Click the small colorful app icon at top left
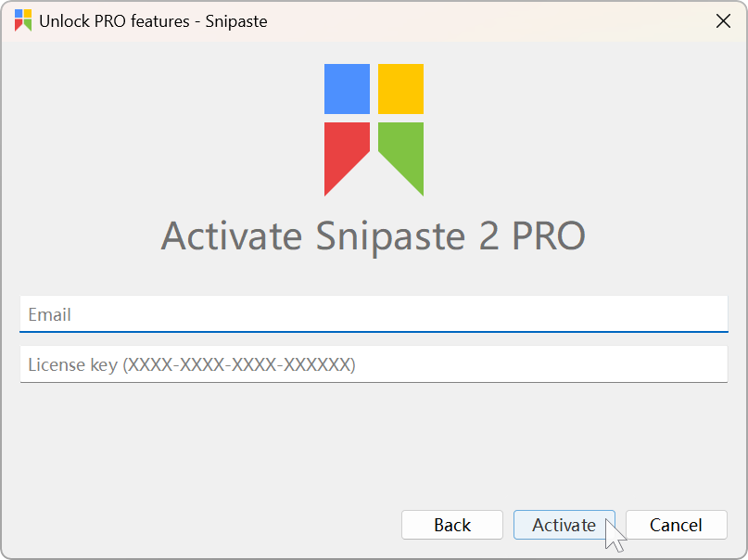This screenshot has width=748, height=560. click(21, 20)
